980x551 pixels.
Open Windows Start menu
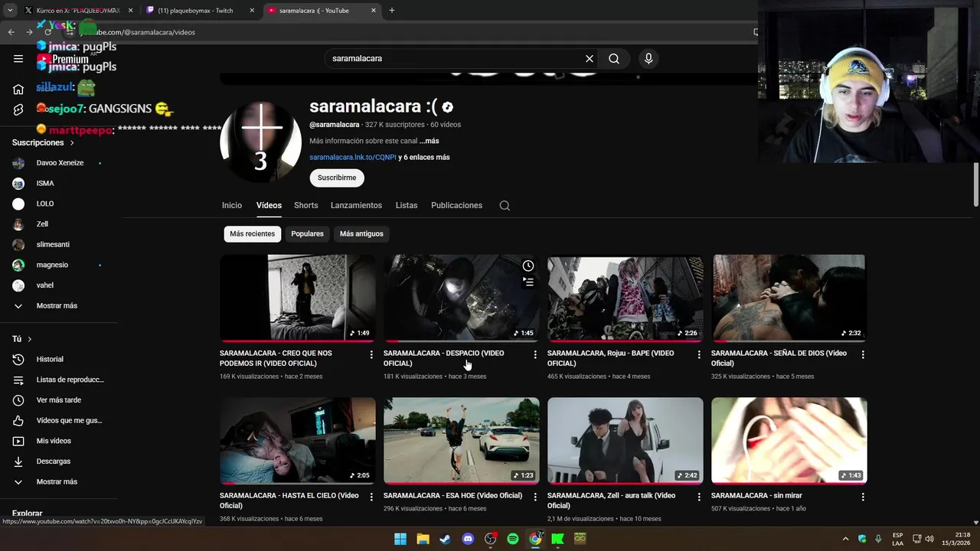[x=400, y=539]
